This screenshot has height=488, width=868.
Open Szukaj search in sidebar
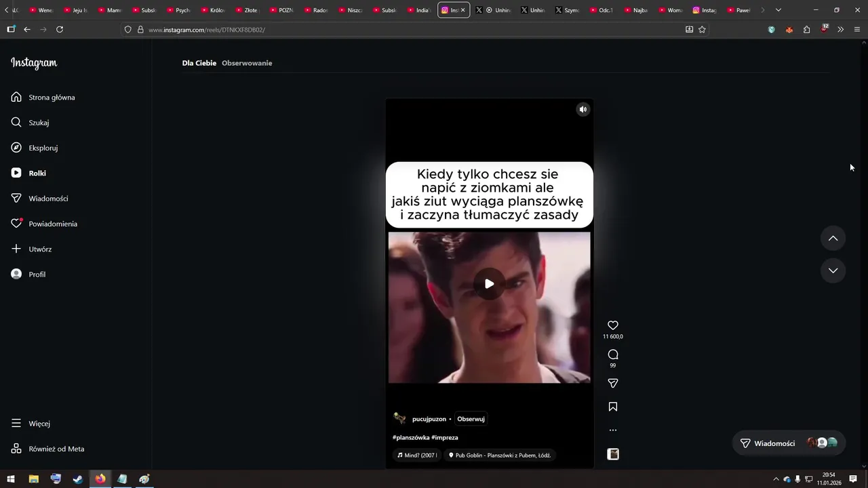(x=30, y=123)
